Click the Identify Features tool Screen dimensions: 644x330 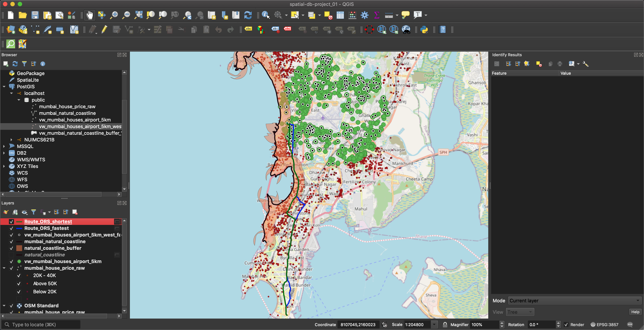tap(266, 15)
